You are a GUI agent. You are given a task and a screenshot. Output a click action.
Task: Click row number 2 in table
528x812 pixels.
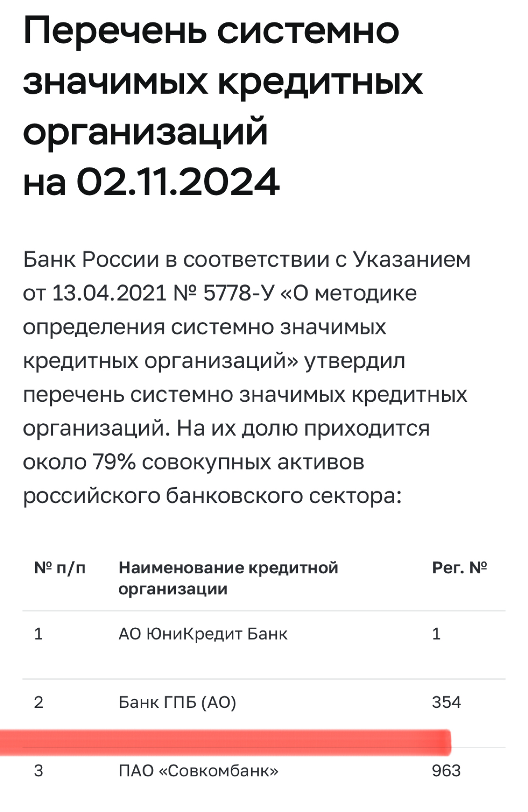coord(38,702)
